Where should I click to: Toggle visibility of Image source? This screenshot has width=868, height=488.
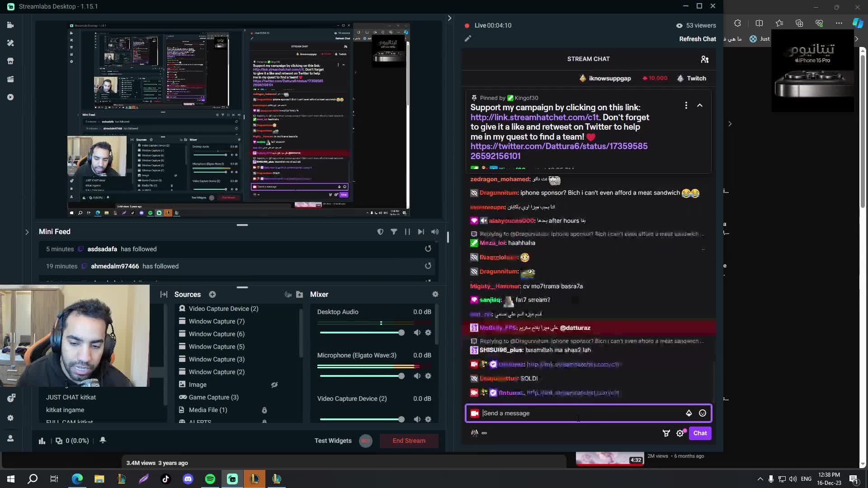pyautogui.click(x=274, y=385)
